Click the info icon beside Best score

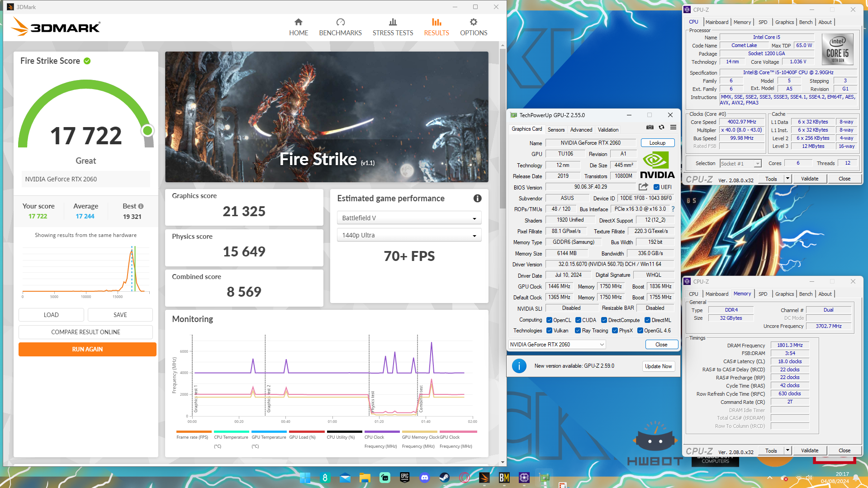click(x=141, y=206)
